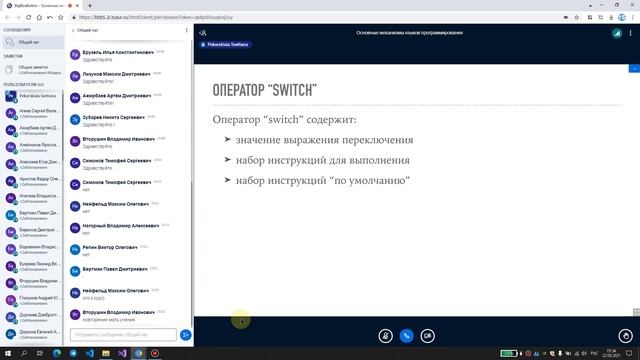
Task: Open browser profile avatar icon
Action: tap(622, 17)
